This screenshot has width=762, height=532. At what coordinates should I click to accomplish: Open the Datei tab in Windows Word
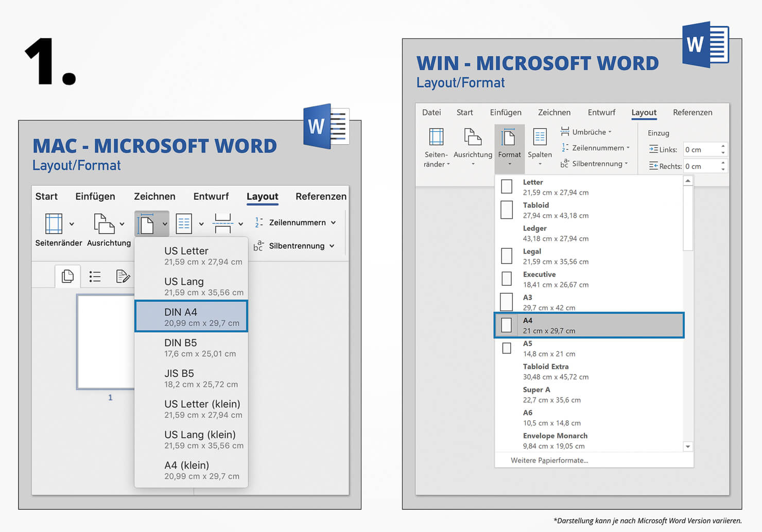tap(431, 112)
